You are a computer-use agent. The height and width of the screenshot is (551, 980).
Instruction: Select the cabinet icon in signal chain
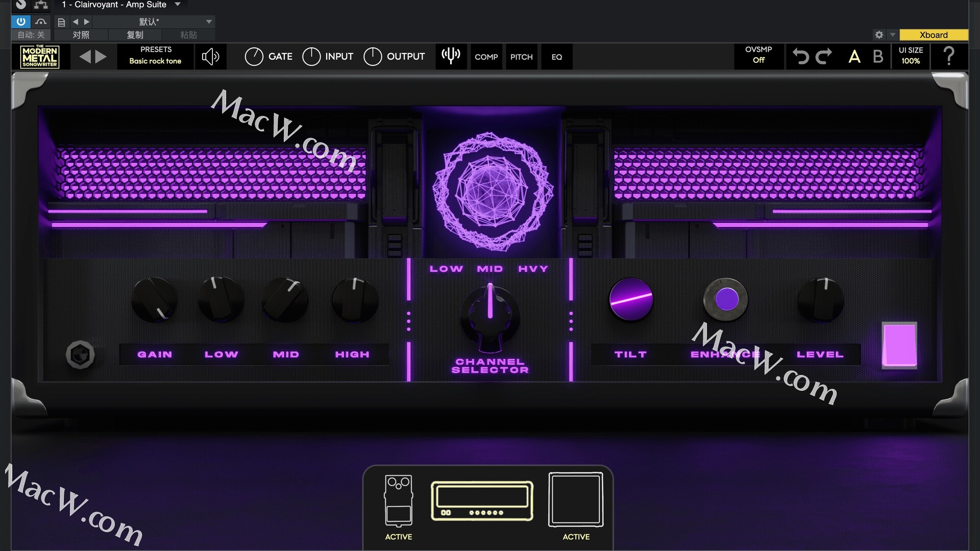point(576,499)
